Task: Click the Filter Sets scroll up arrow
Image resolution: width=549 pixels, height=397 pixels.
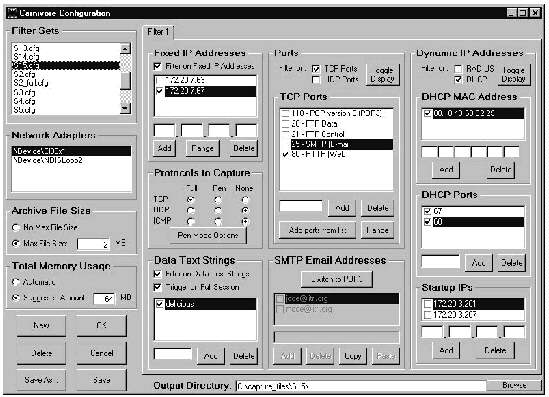Action: pos(125,48)
